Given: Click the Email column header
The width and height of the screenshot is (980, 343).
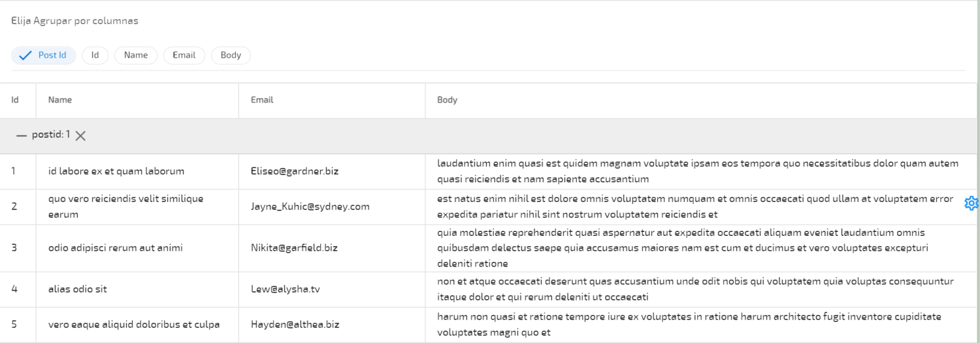Looking at the screenshot, I should point(262,100).
